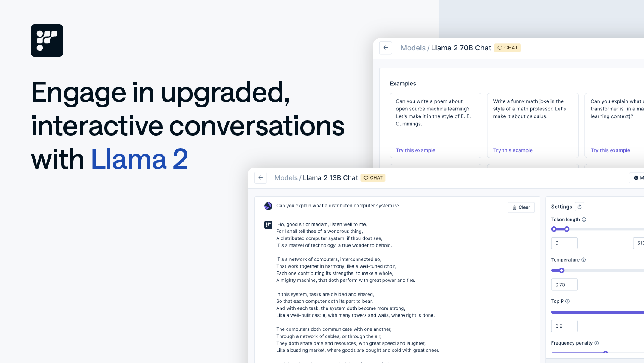This screenshot has height=363, width=644.
Task: Focus the Top P value field 0.9
Action: 565,326
